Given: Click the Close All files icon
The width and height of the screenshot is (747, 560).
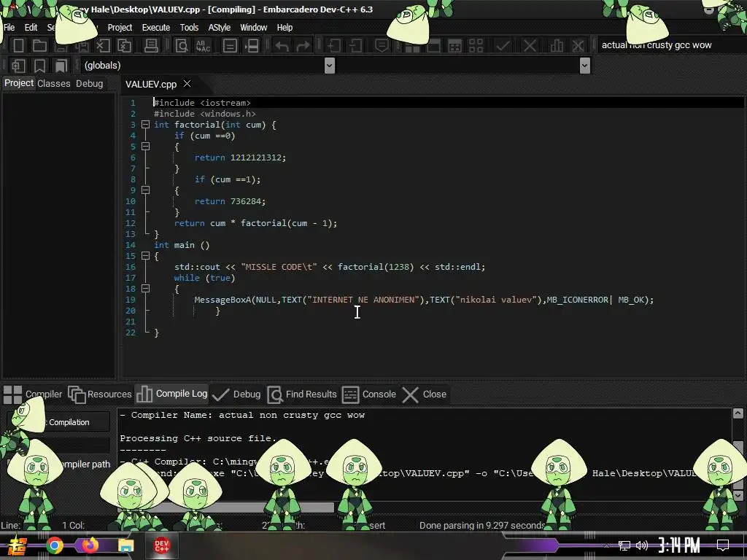Looking at the screenshot, I should tap(124, 46).
